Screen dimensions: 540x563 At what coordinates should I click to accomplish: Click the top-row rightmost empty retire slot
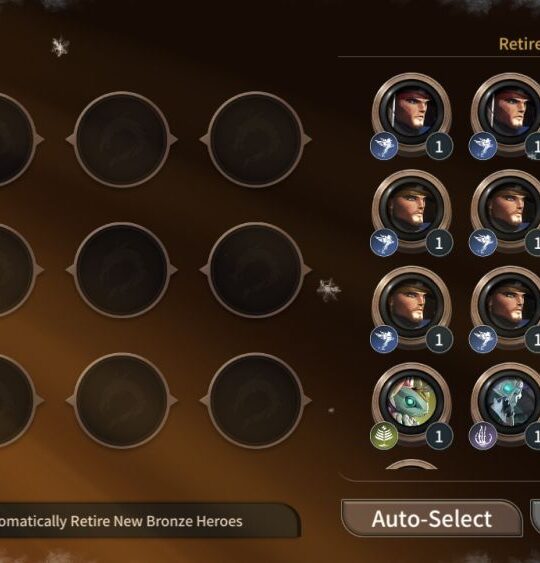tap(256, 139)
